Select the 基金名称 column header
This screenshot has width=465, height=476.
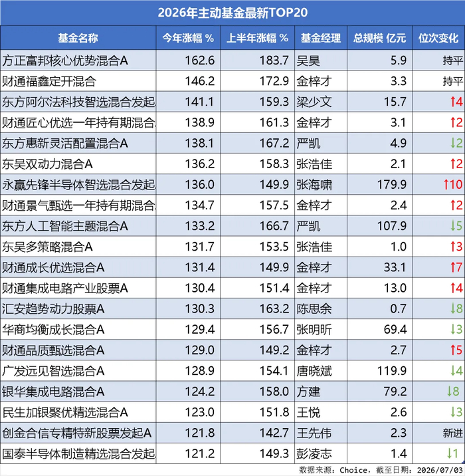pyautogui.click(x=78, y=38)
